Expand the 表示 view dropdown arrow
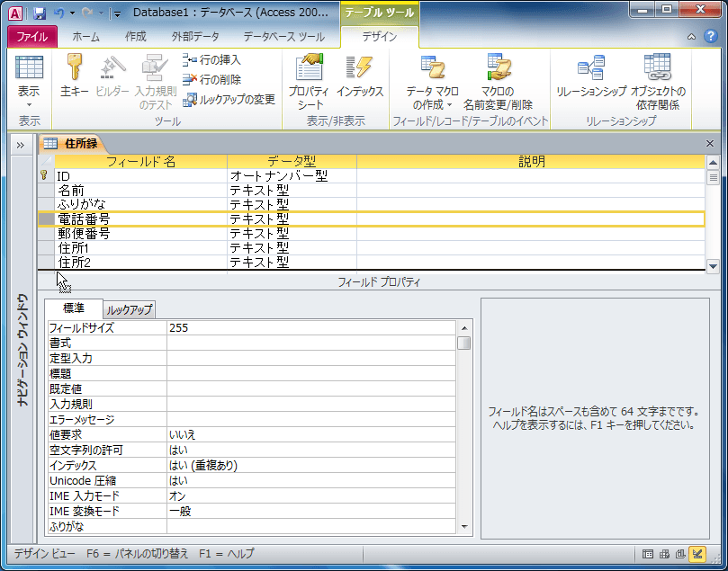Image resolution: width=728 pixels, height=571 pixels. point(29,105)
